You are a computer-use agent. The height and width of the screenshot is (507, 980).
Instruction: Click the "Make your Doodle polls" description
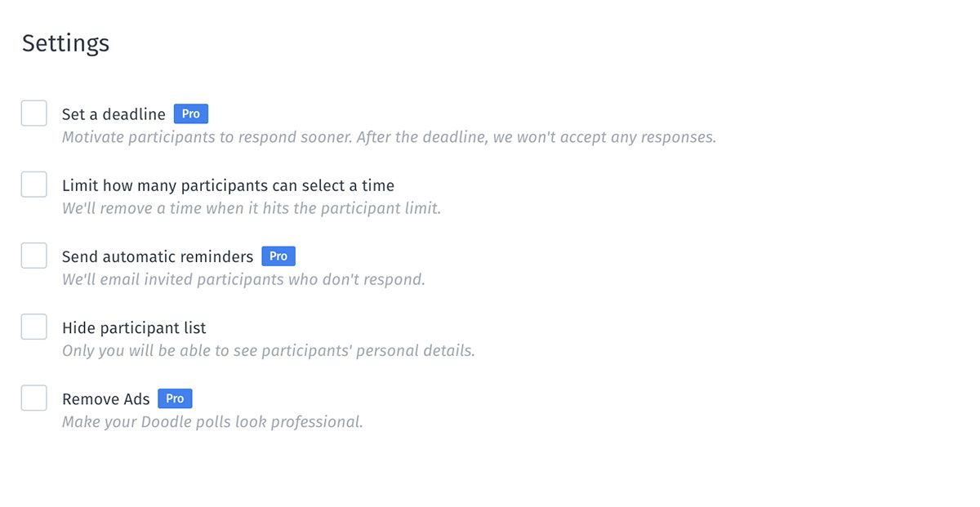click(x=212, y=422)
